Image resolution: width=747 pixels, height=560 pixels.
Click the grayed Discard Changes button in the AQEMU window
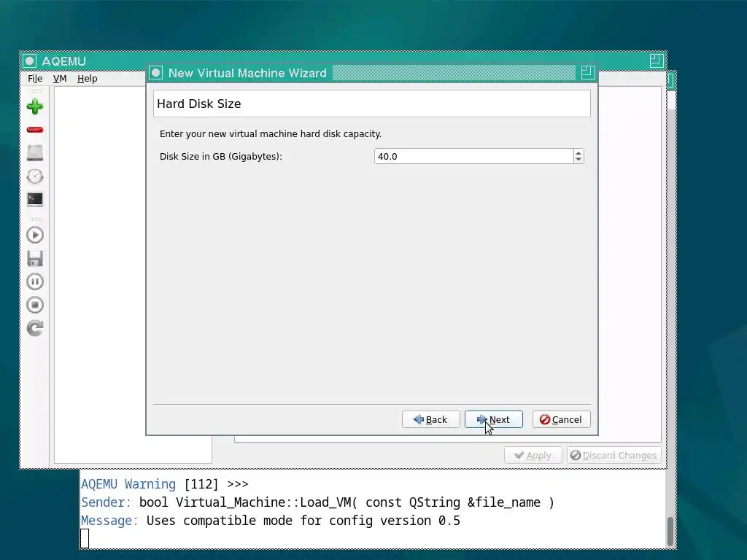pos(614,455)
